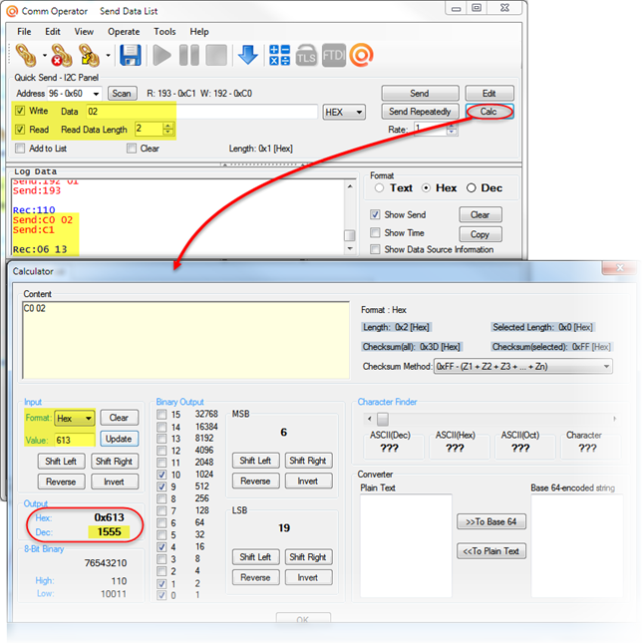Click the Content text area containing C0 02
The width and height of the screenshot is (644, 644).
pyautogui.click(x=186, y=341)
